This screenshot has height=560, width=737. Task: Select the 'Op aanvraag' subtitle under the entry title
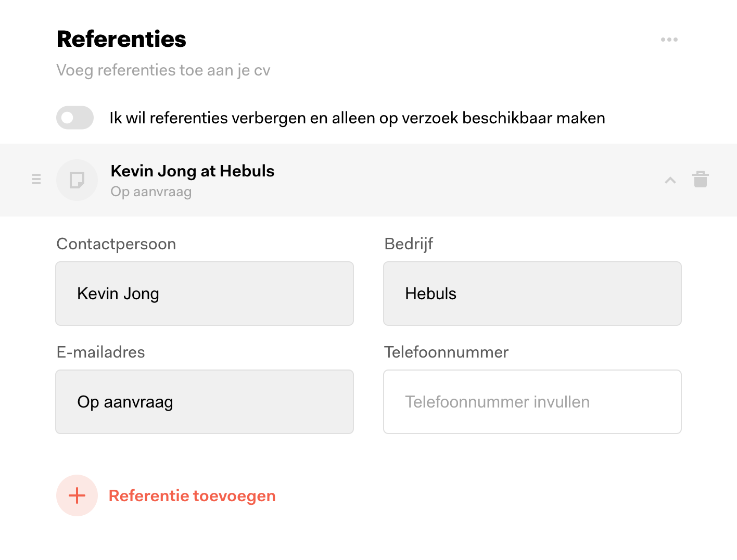pyautogui.click(x=151, y=192)
